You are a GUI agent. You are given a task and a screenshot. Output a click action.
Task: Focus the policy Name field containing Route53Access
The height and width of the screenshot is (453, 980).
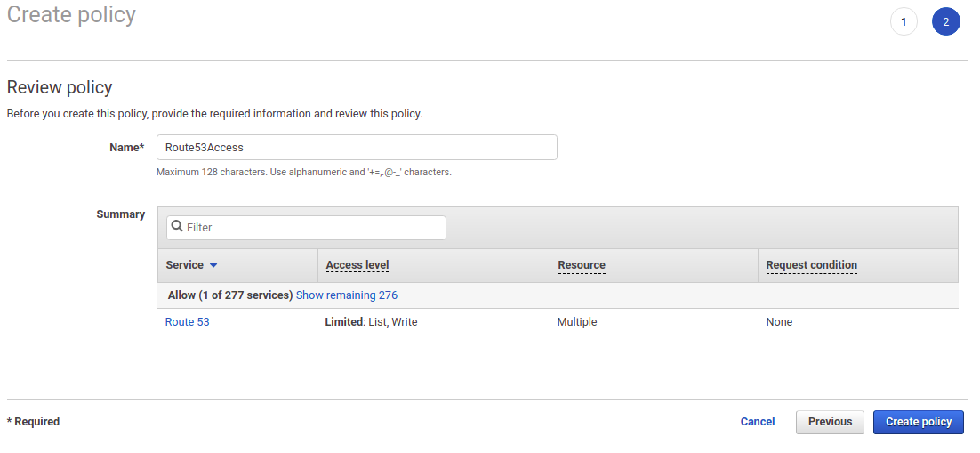pyautogui.click(x=357, y=147)
